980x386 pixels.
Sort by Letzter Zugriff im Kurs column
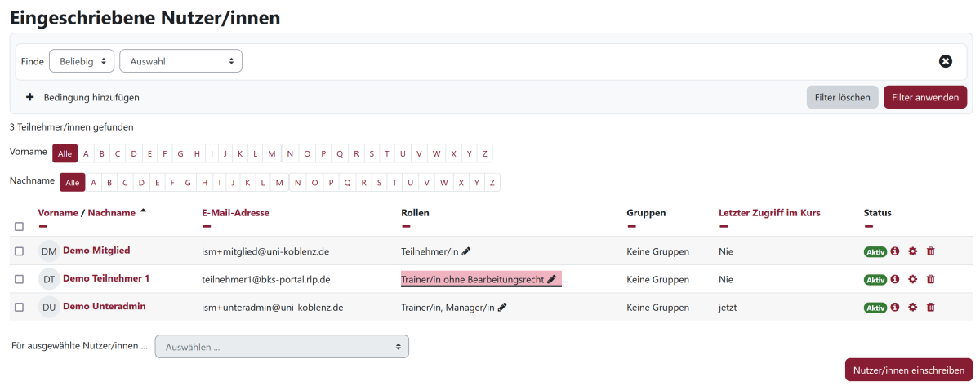(x=769, y=213)
